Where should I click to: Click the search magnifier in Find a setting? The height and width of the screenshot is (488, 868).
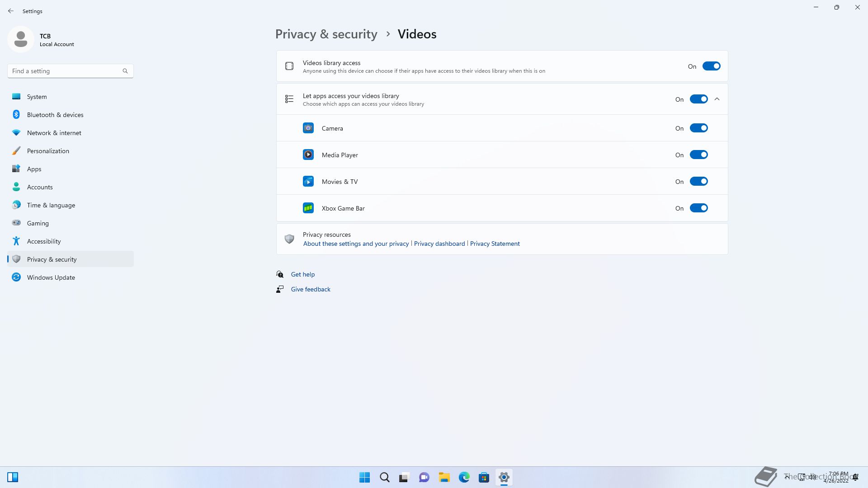125,71
